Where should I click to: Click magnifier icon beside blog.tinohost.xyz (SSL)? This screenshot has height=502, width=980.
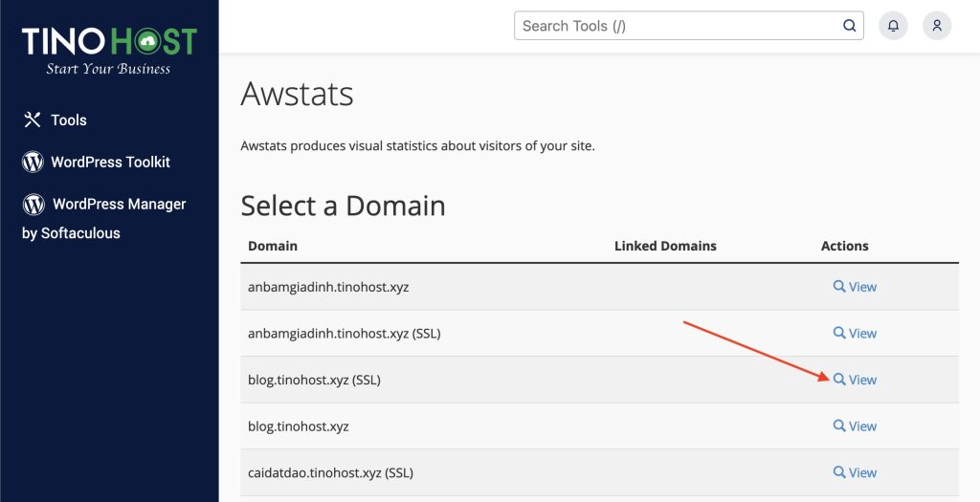(839, 379)
